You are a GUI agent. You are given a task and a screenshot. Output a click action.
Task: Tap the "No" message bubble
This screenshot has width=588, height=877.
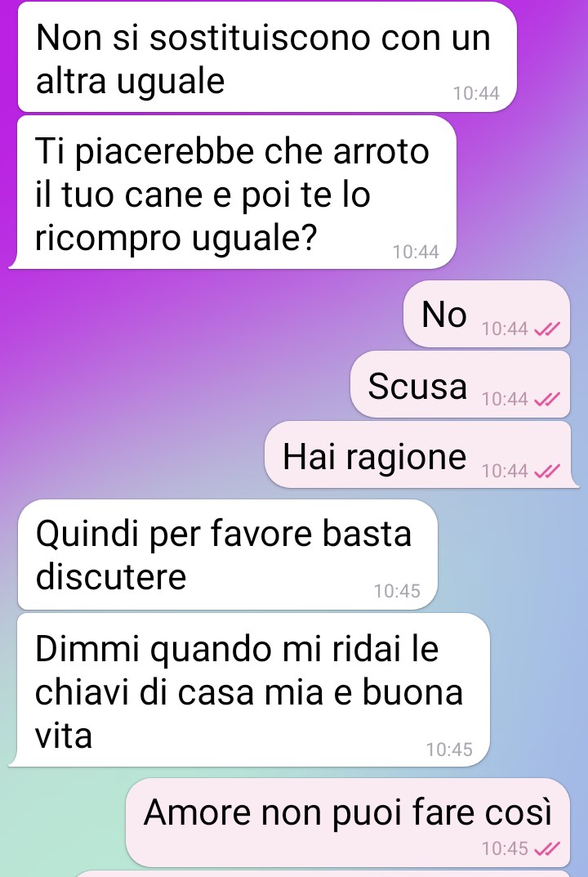[486, 314]
